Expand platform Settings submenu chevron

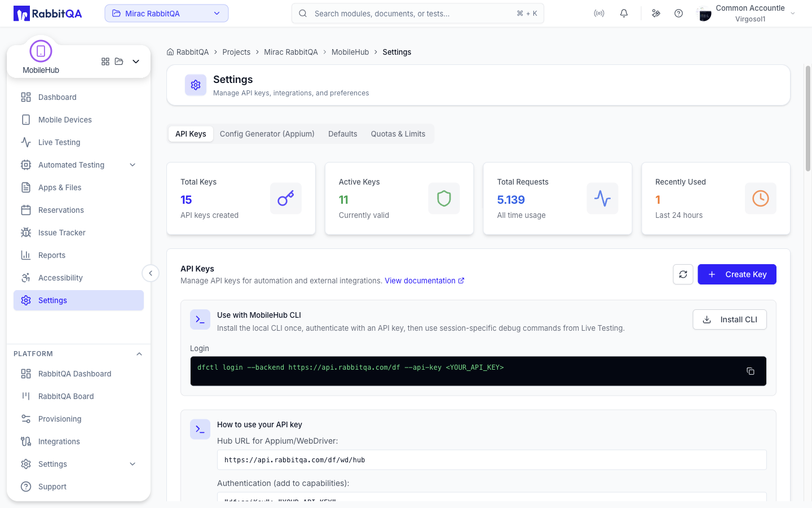point(133,464)
